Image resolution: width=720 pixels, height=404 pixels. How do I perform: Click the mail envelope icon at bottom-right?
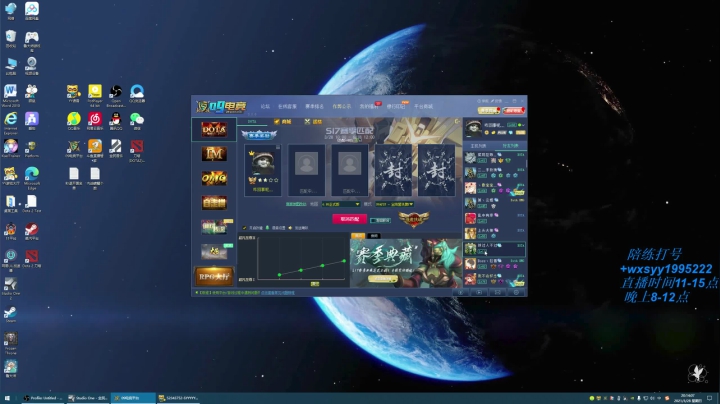[497, 292]
